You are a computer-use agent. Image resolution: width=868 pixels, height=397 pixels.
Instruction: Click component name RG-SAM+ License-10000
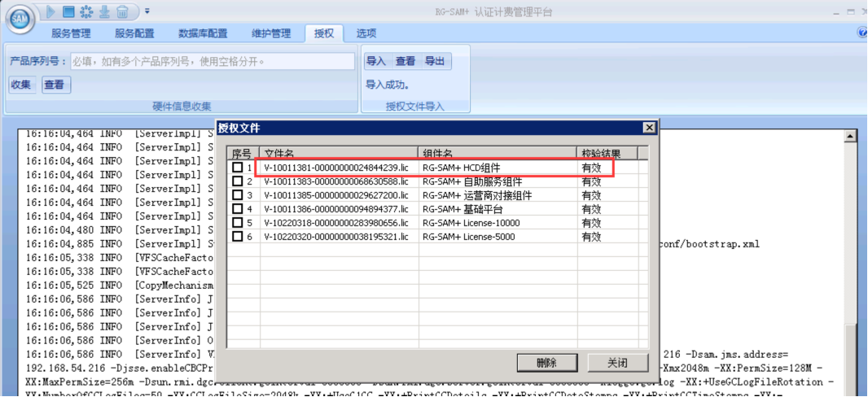point(471,223)
